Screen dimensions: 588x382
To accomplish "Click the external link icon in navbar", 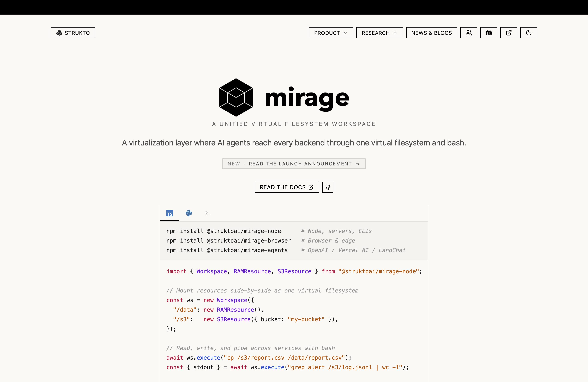I will (509, 33).
